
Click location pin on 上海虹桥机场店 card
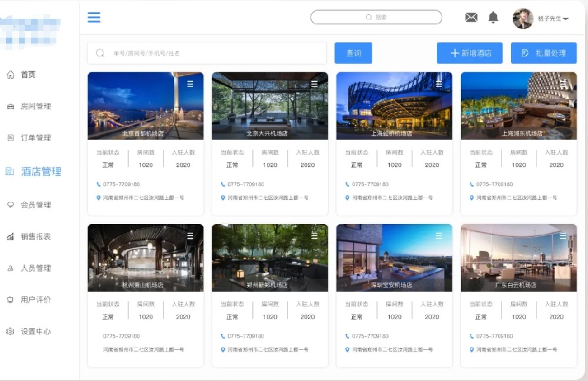(348, 198)
